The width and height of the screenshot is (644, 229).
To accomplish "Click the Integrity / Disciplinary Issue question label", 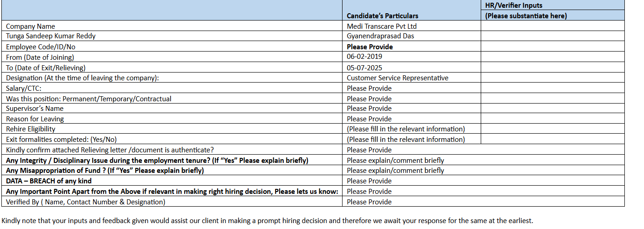I will click(x=157, y=161).
